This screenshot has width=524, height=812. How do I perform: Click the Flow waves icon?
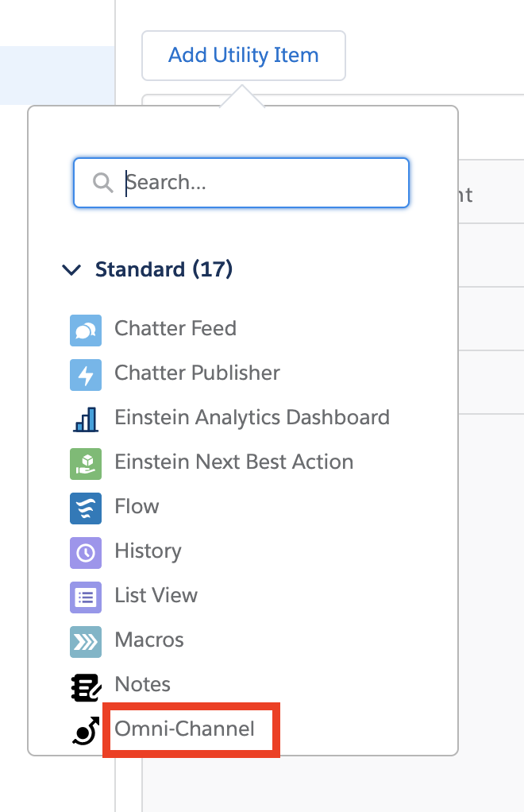pyautogui.click(x=86, y=507)
